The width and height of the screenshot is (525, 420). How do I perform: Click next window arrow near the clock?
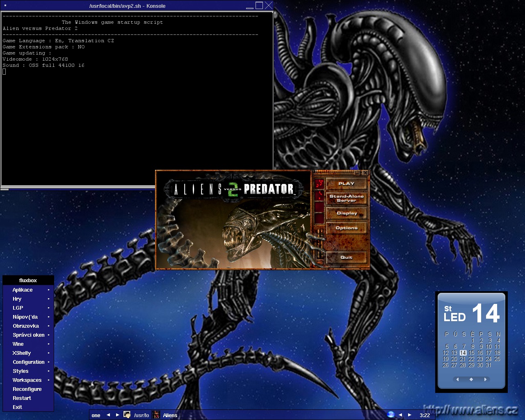click(x=409, y=415)
